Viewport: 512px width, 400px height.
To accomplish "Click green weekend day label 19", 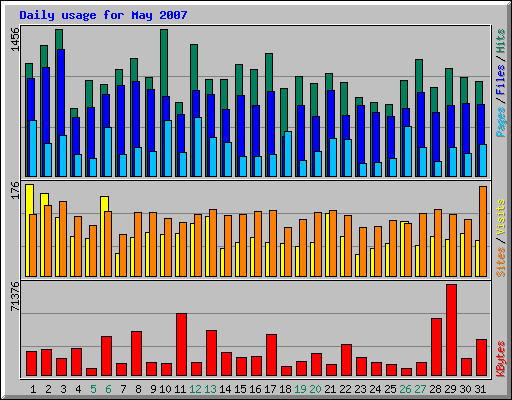I will (300, 389).
